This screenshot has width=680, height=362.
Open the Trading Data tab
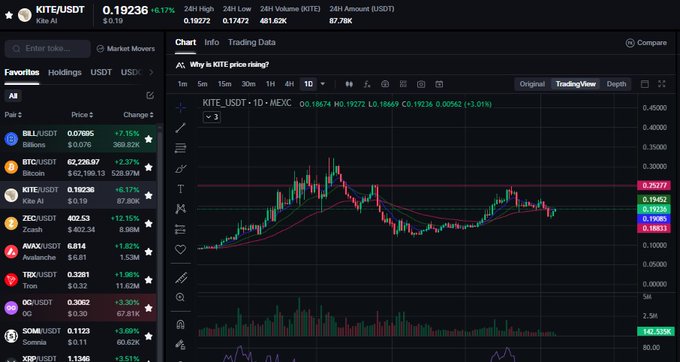pos(252,42)
